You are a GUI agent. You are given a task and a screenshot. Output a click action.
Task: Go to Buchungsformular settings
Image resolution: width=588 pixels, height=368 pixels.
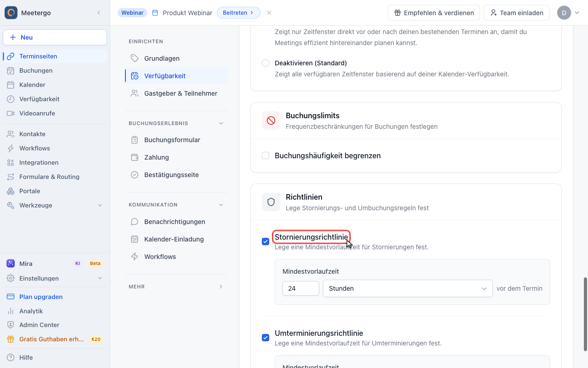(x=176, y=140)
